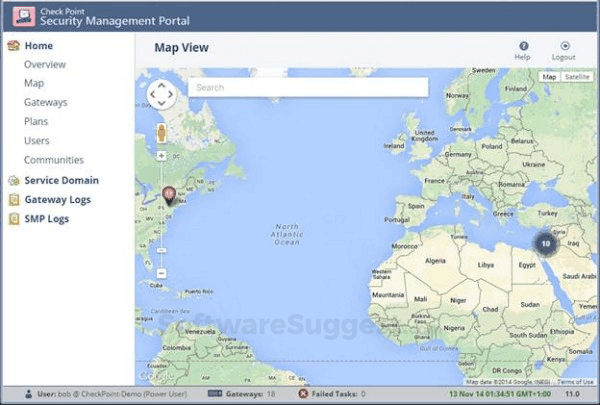Switch to Satellite view type
The image size is (600, 405).
[577, 77]
